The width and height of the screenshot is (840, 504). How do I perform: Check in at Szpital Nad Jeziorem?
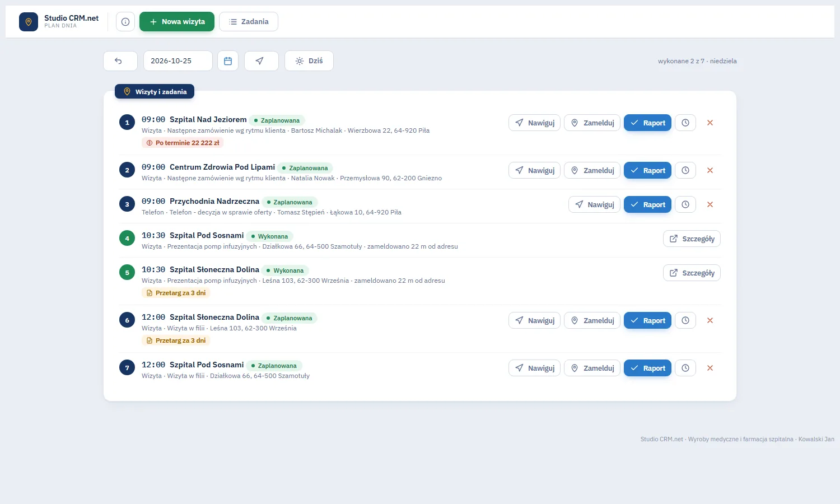tap(592, 123)
